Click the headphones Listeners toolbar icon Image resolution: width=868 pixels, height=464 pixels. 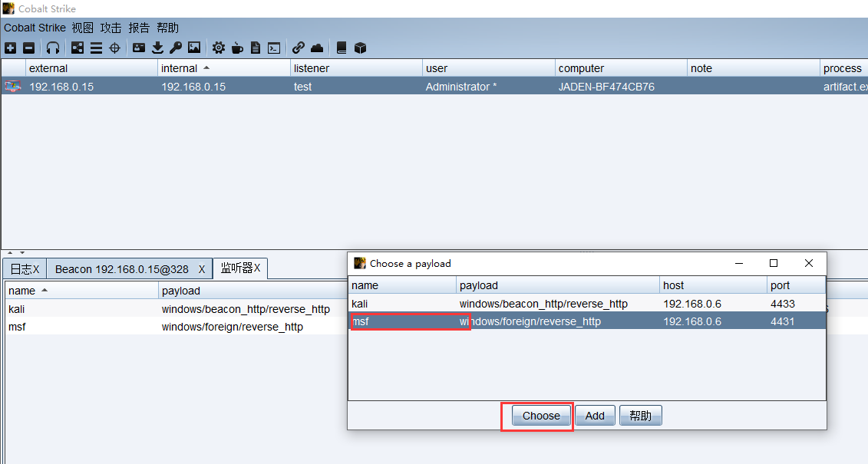pyautogui.click(x=52, y=48)
